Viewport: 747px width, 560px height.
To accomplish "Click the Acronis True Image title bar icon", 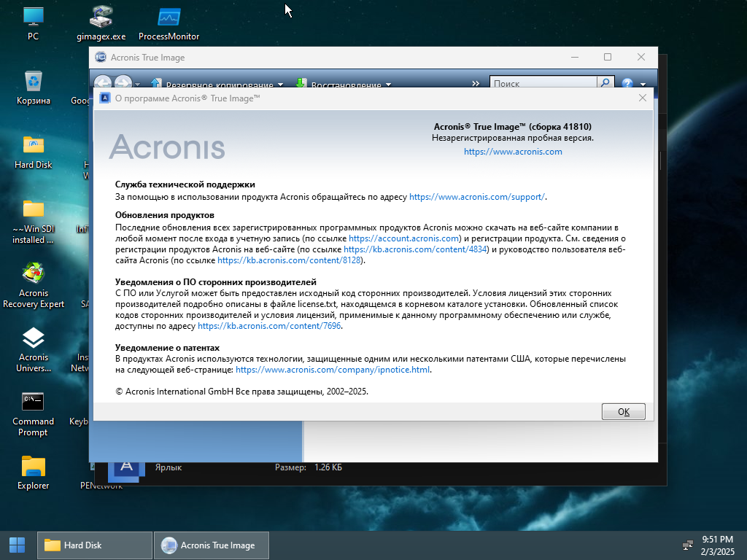I will point(100,57).
